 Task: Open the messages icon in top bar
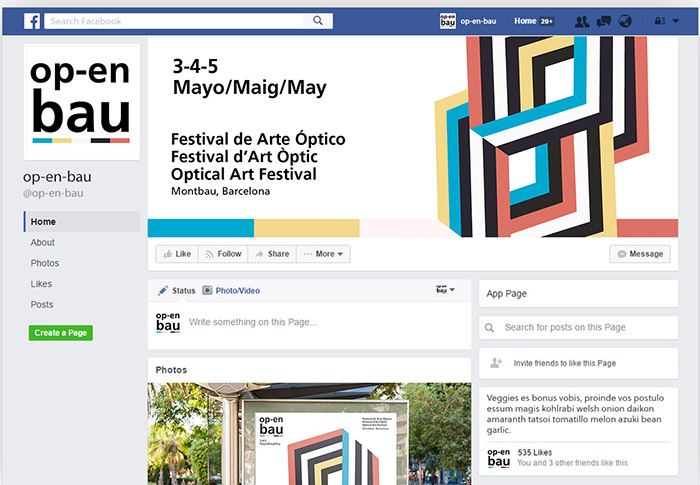[x=604, y=21]
